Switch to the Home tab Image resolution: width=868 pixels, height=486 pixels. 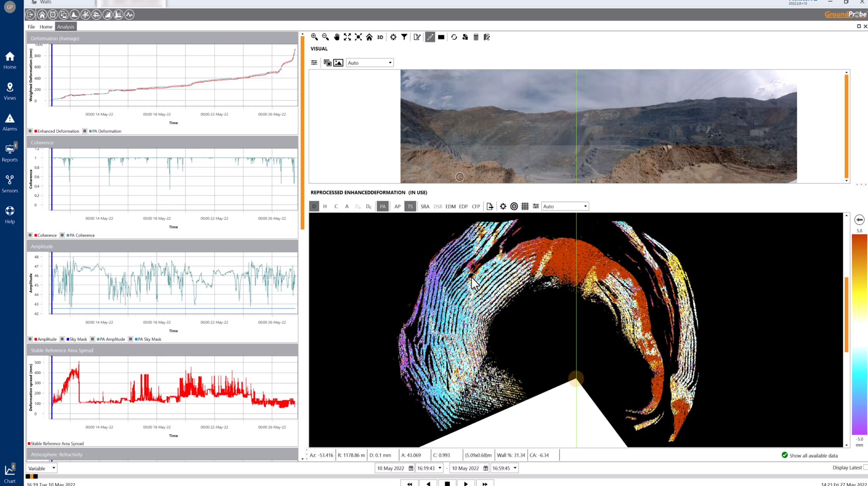(46, 27)
